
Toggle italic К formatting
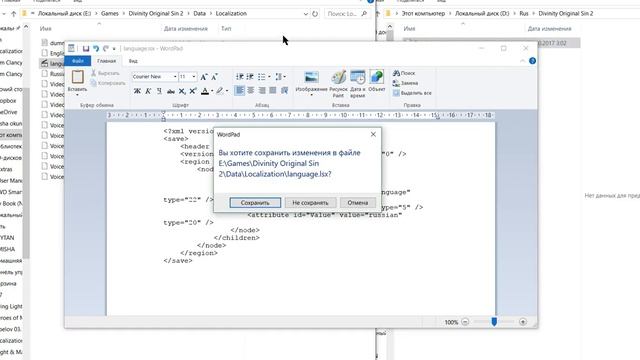point(148,91)
